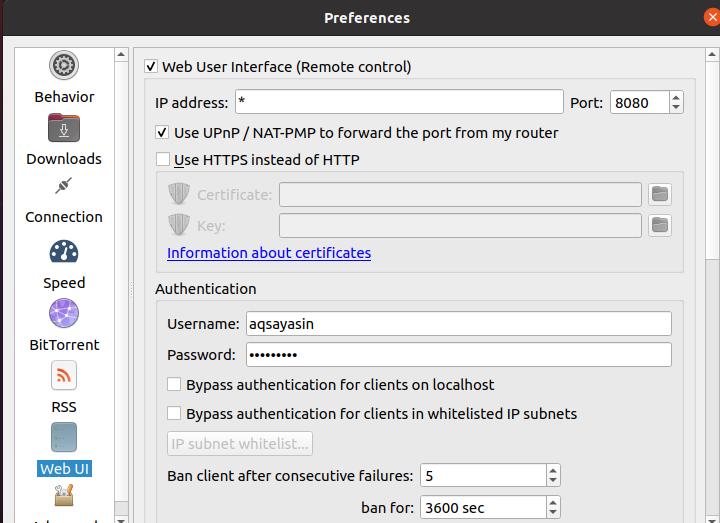The image size is (720, 523).
Task: Open the Connection plug icon
Action: tap(64, 187)
